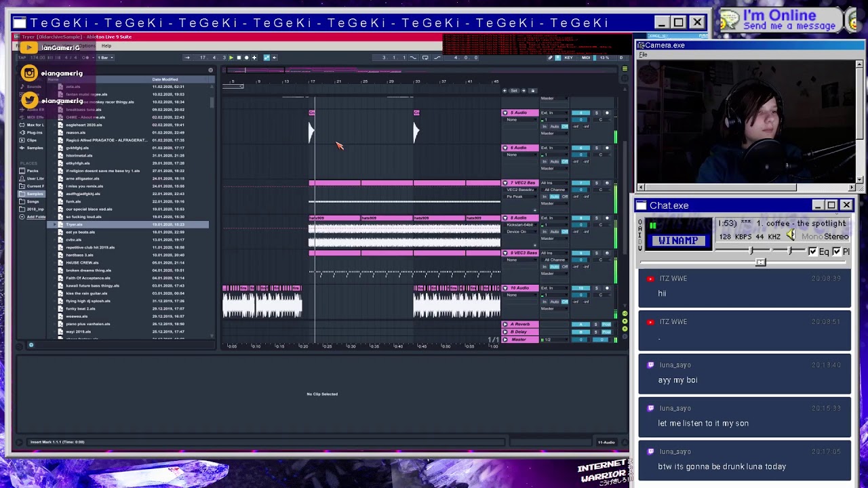Uncheck the Winamp Eq checkbox

[812, 252]
